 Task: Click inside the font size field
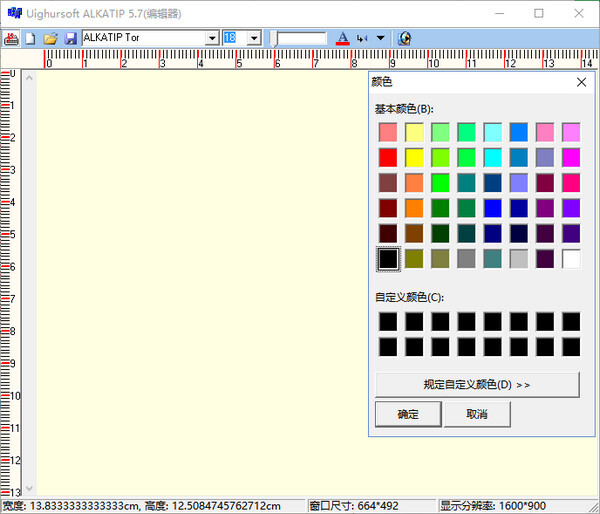[234, 38]
